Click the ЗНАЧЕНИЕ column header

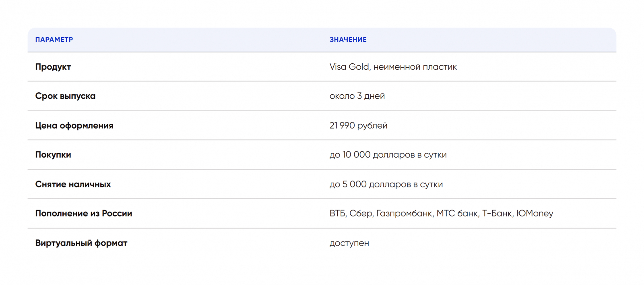pyautogui.click(x=348, y=40)
